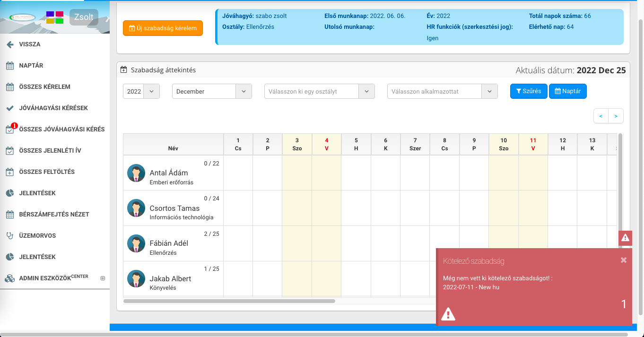The image size is (644, 337).
Task: Click the checkmark icon beside JÓVÁHAGYÁSI KÉRÉSEK
Action: 9,108
